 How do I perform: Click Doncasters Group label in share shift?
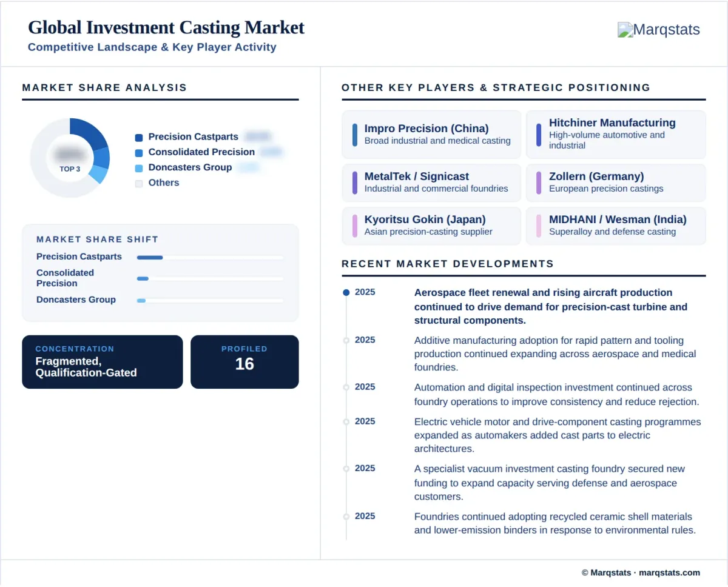(x=76, y=300)
